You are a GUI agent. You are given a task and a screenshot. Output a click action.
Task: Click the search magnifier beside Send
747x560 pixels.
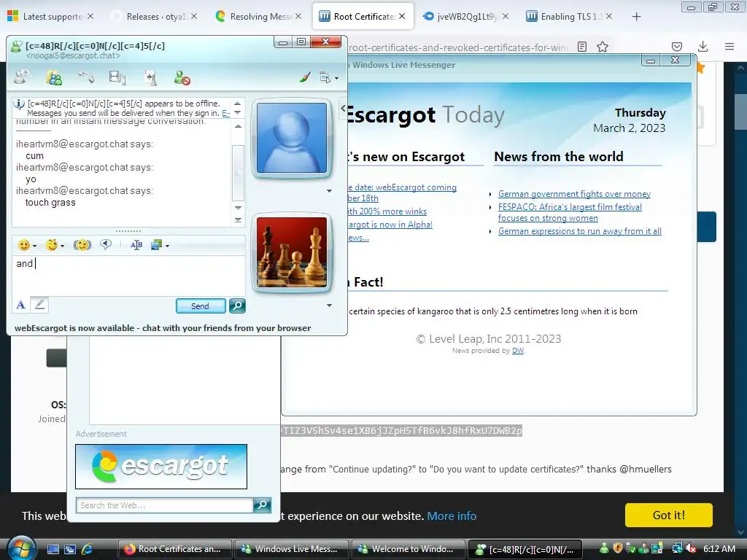pyautogui.click(x=237, y=306)
